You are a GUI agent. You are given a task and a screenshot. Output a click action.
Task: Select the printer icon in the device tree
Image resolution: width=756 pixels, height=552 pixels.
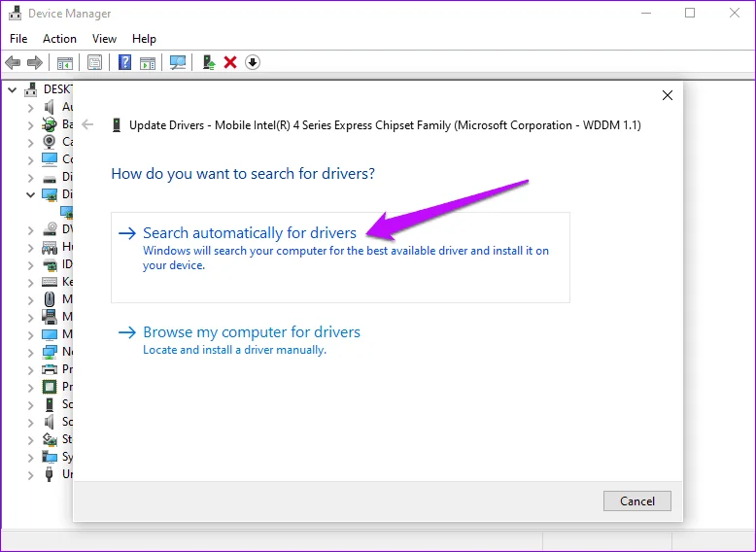pos(50,369)
